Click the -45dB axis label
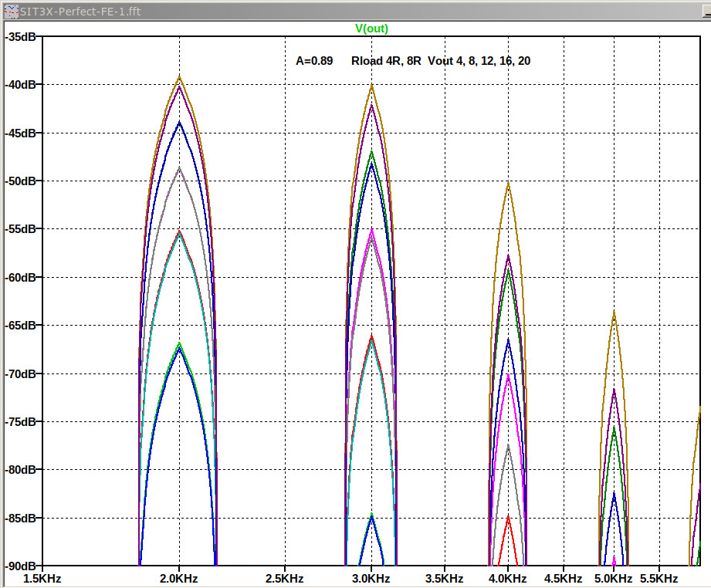Viewport: 711px width, 588px height. [20, 133]
